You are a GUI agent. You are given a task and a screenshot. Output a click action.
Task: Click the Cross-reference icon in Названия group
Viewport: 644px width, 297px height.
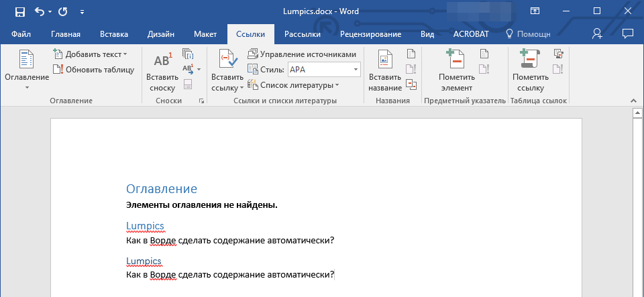(411, 84)
